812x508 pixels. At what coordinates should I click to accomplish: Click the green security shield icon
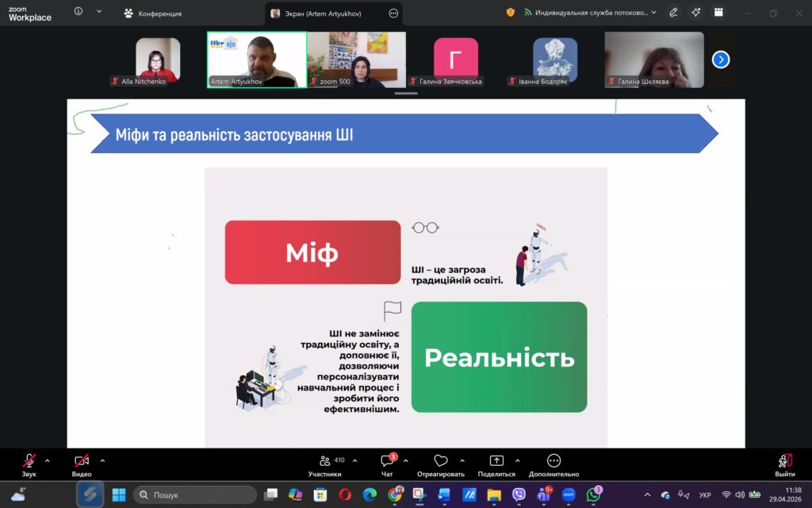510,13
